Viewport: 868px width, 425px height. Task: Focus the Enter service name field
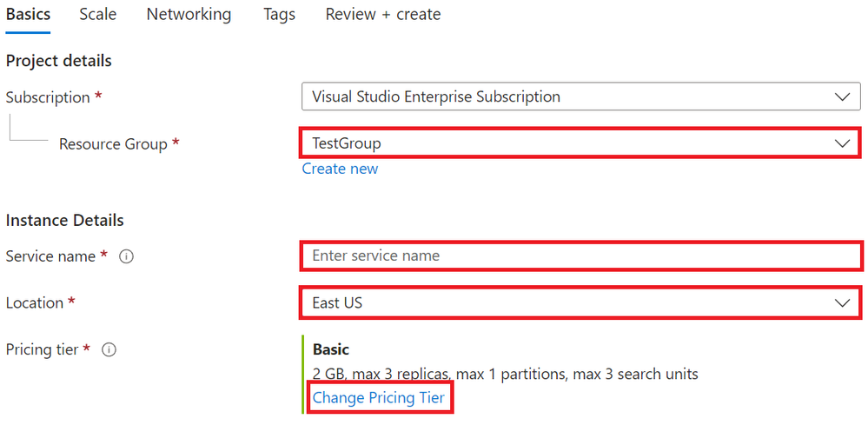(x=580, y=256)
